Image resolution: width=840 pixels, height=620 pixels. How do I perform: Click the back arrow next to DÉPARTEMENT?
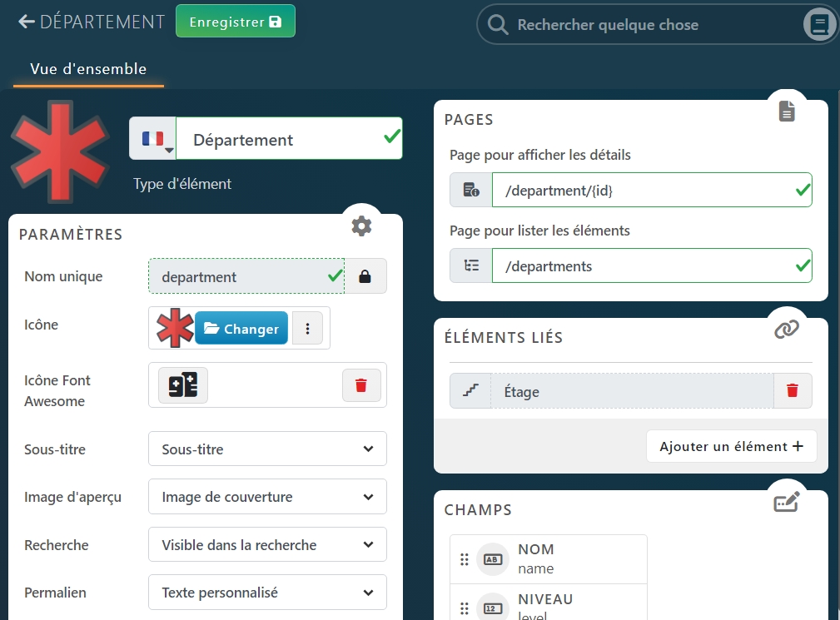click(27, 22)
